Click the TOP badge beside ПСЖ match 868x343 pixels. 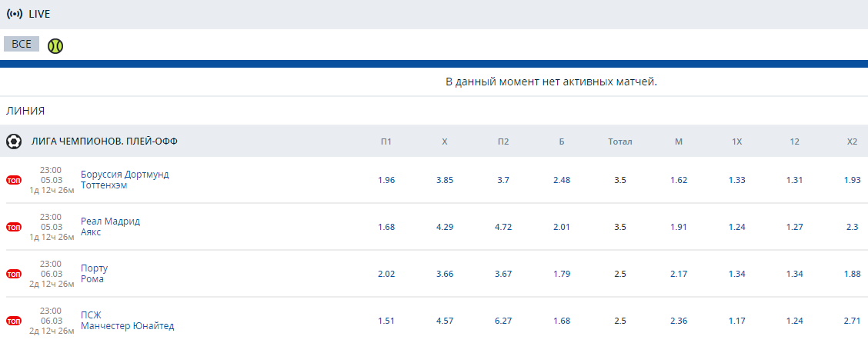pos(13,321)
